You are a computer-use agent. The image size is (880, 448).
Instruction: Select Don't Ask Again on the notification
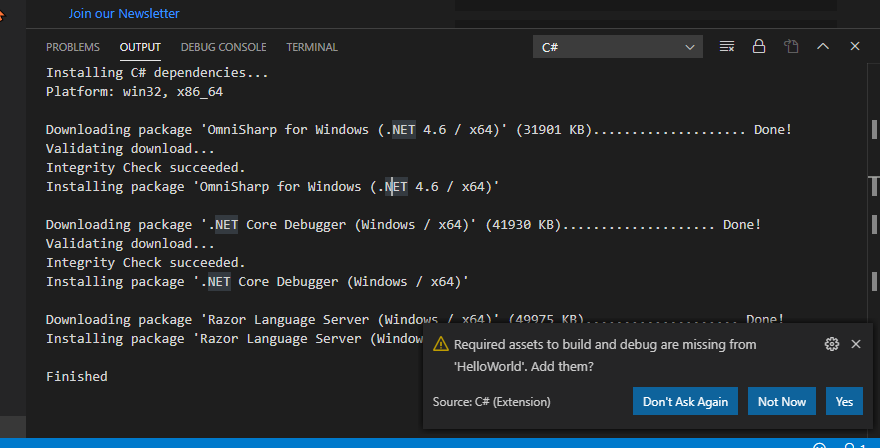pos(685,401)
